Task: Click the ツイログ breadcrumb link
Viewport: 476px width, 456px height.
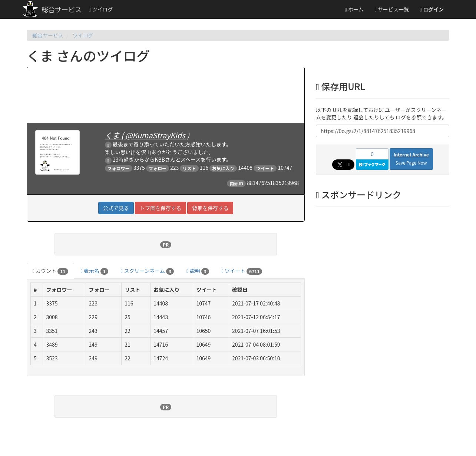Action: tap(83, 35)
